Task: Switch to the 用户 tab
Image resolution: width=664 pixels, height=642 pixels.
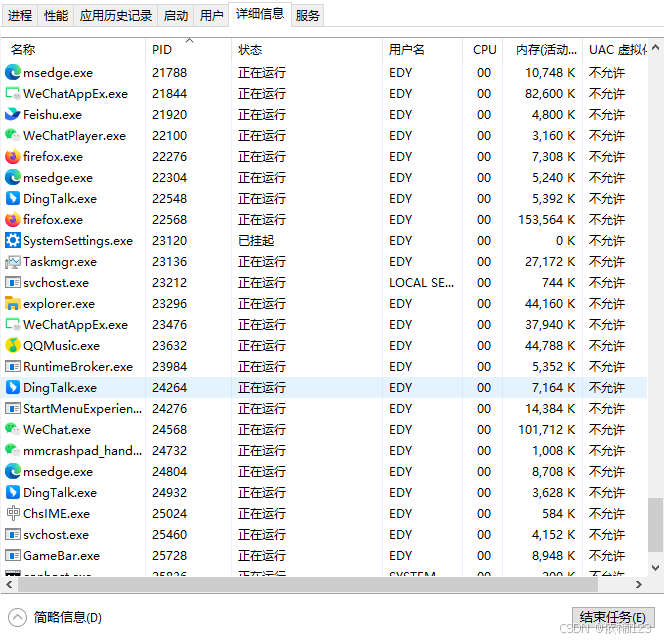Action: point(211,16)
